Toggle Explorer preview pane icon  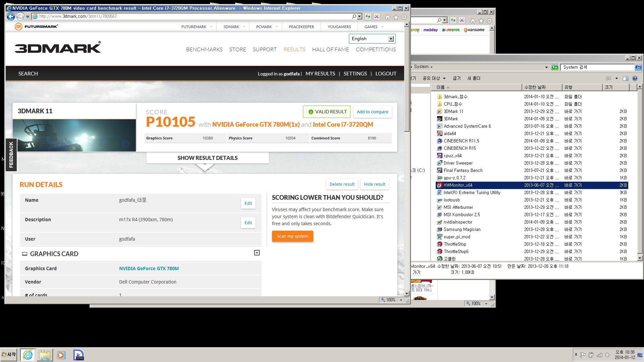(626, 78)
